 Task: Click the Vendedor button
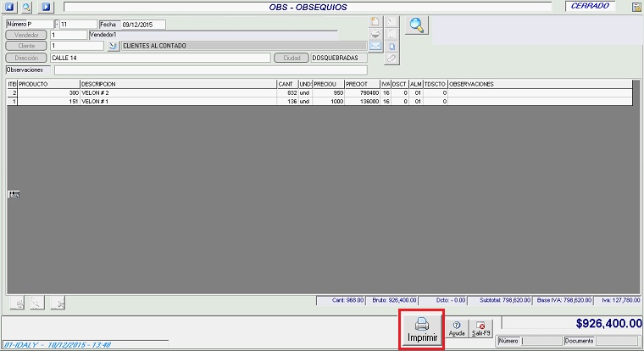click(x=27, y=36)
